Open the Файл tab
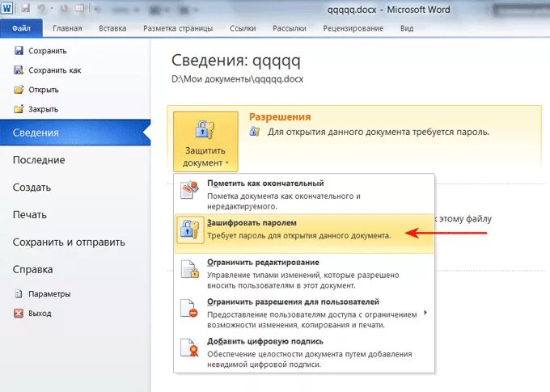Screen dimensions: 550x392 21,28
